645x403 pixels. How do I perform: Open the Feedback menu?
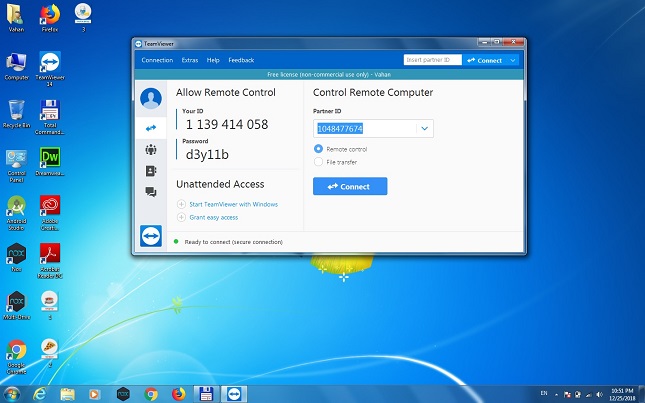(241, 60)
